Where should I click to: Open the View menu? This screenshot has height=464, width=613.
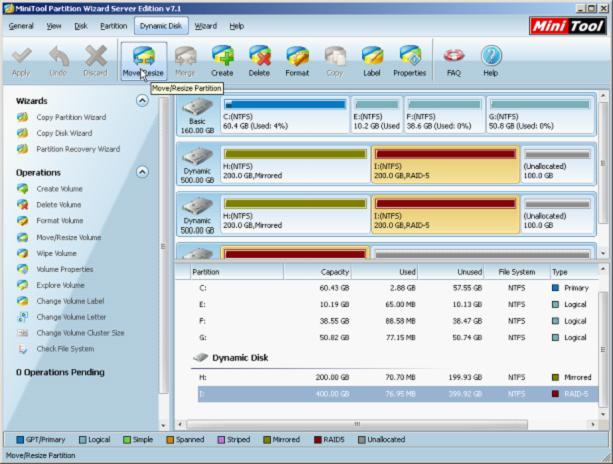coord(54,26)
